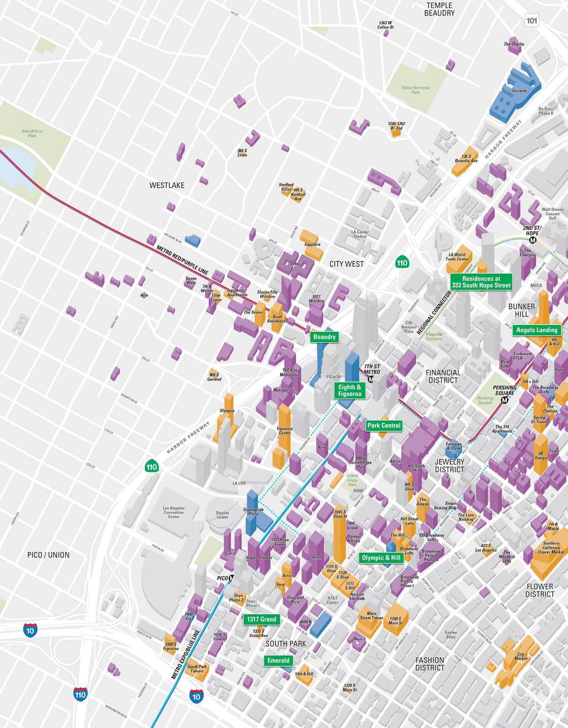
Task: Open the 1317 Grand green tag
Action: pos(262,619)
